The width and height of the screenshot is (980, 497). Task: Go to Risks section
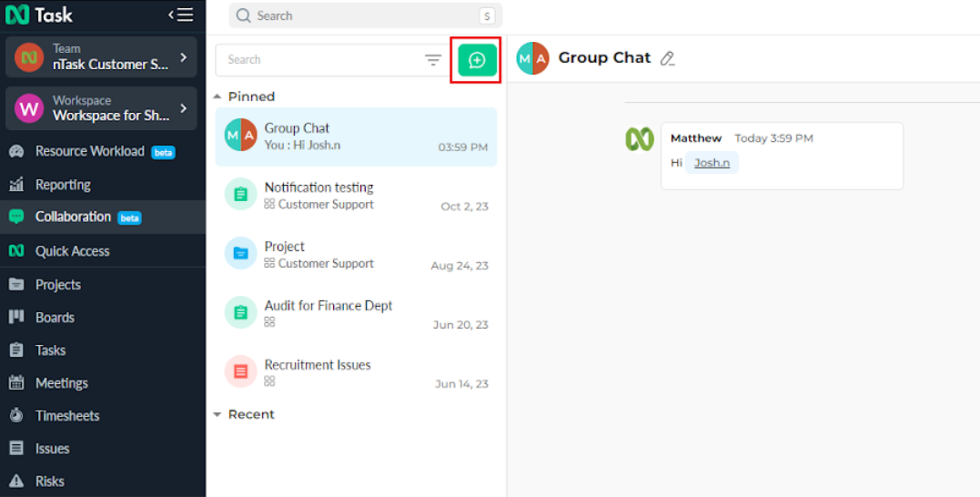(49, 482)
